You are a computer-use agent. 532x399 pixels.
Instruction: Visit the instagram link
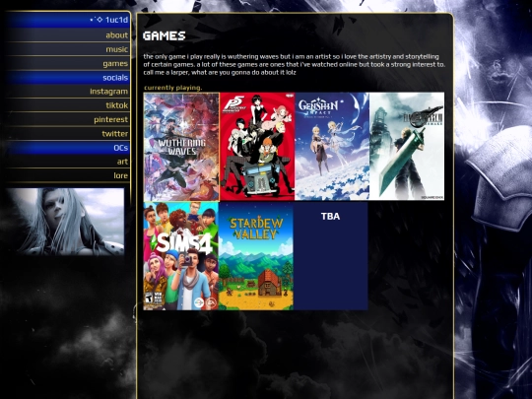(109, 92)
